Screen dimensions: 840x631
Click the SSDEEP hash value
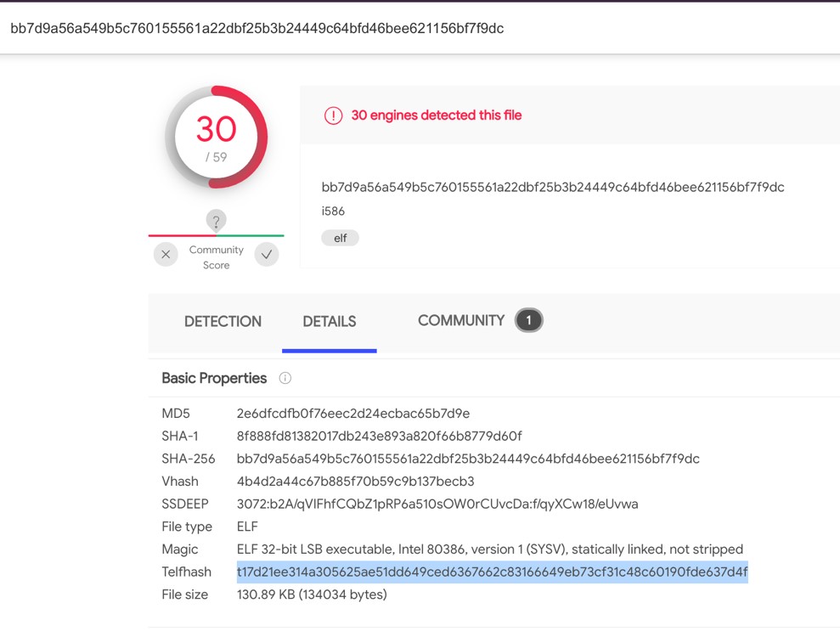437,504
